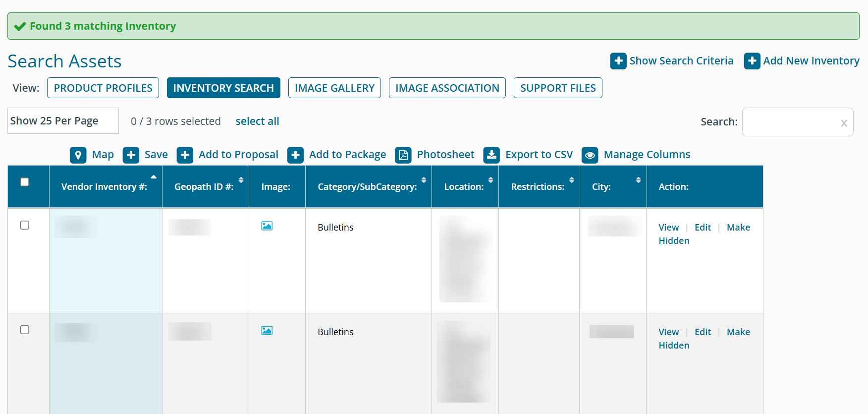Click Add to Proposal label

[x=238, y=155]
